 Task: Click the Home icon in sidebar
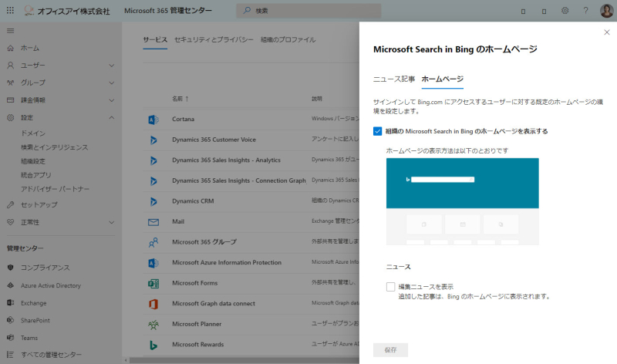(x=10, y=48)
